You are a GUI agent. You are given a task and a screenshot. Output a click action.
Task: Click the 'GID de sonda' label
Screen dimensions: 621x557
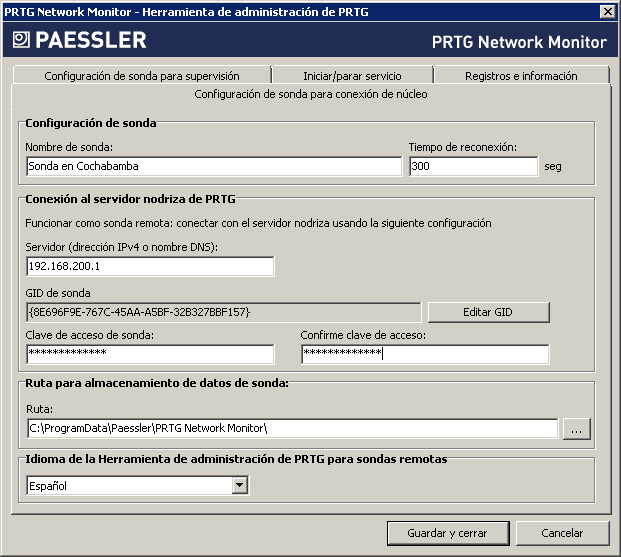point(58,293)
